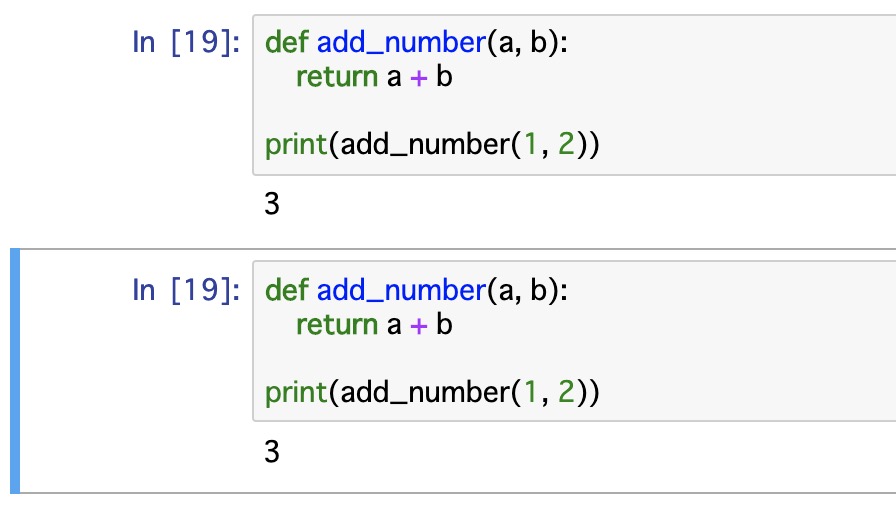Click the return line in the second cell
Image resolution: width=896 pixels, height=518 pixels.
point(374,325)
